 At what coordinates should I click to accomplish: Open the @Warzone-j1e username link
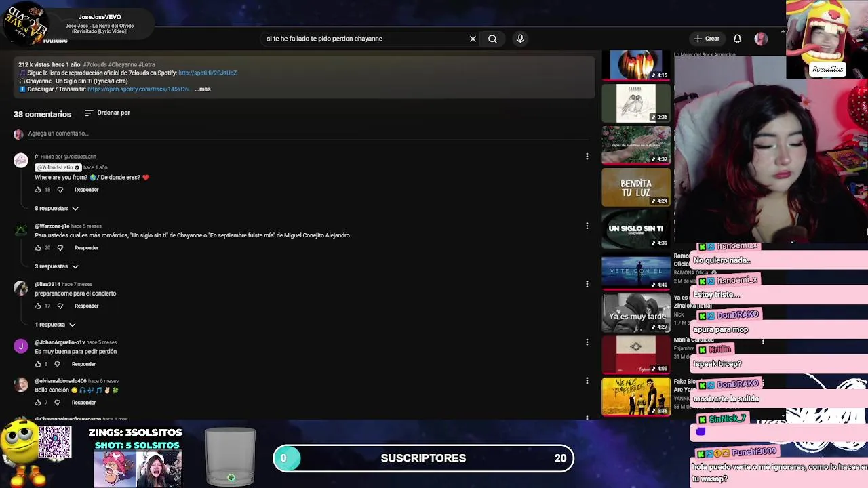pos(52,226)
